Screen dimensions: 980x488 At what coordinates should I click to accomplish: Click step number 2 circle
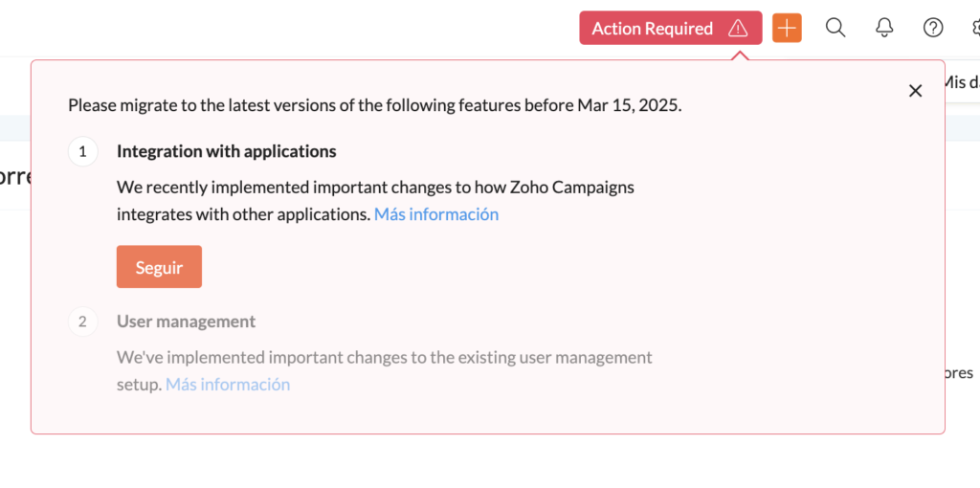point(83,322)
